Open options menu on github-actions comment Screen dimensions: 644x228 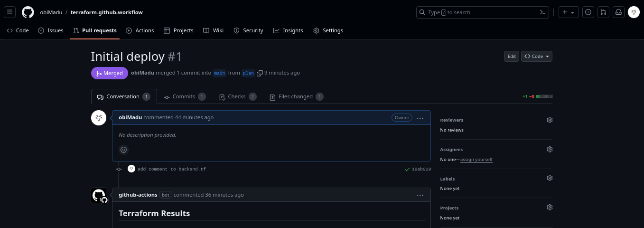coord(420,195)
